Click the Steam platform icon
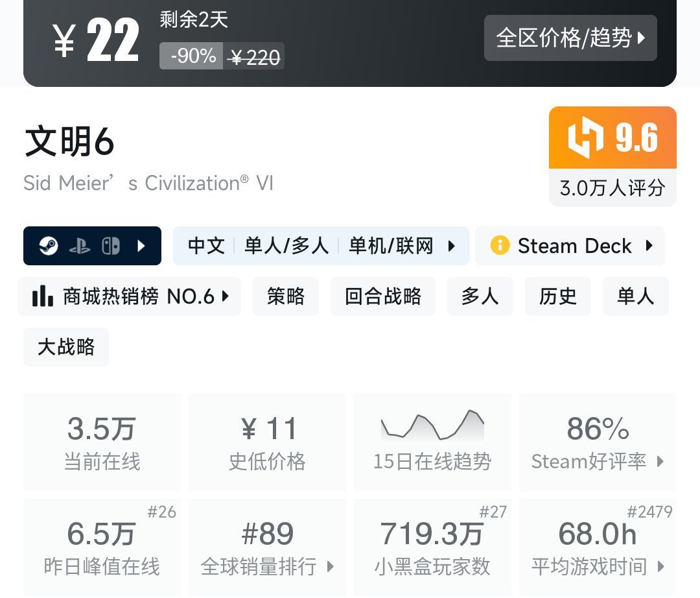The width and height of the screenshot is (700, 598). [49, 246]
